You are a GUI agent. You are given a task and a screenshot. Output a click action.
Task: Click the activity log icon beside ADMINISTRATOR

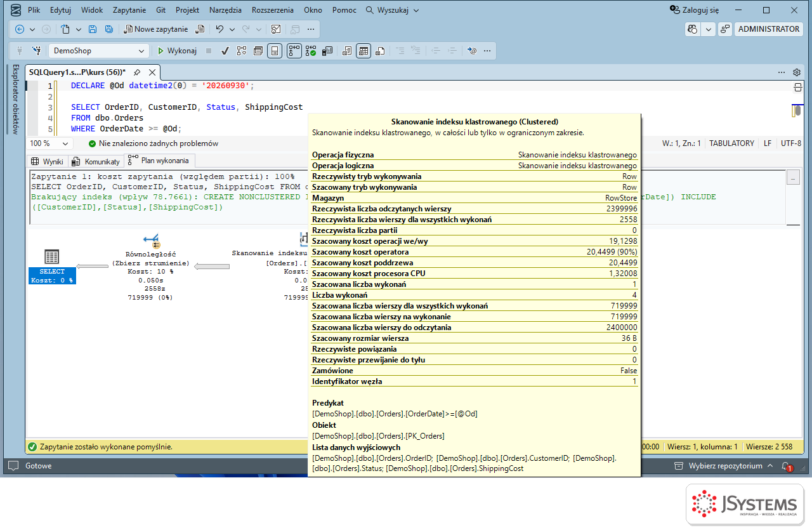725,29
